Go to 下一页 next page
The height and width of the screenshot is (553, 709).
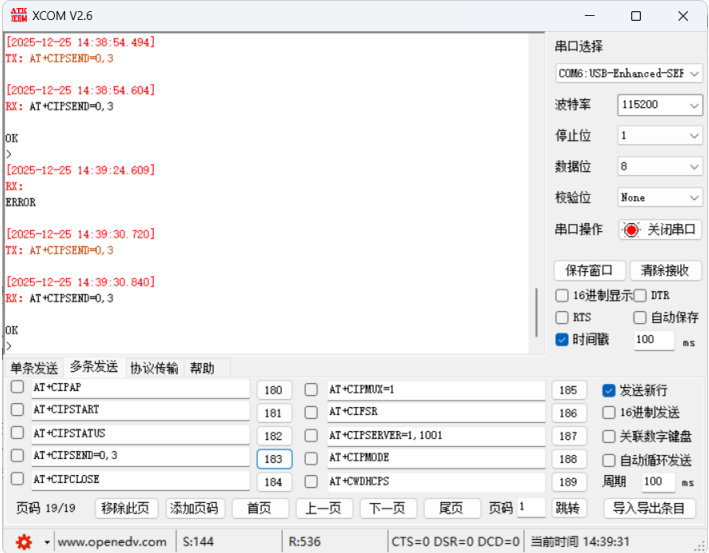(388, 508)
